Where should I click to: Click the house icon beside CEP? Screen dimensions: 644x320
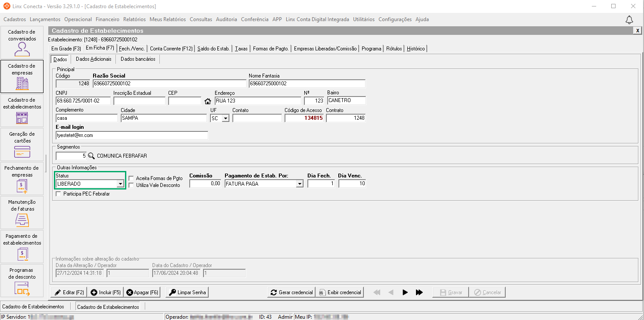[208, 101]
